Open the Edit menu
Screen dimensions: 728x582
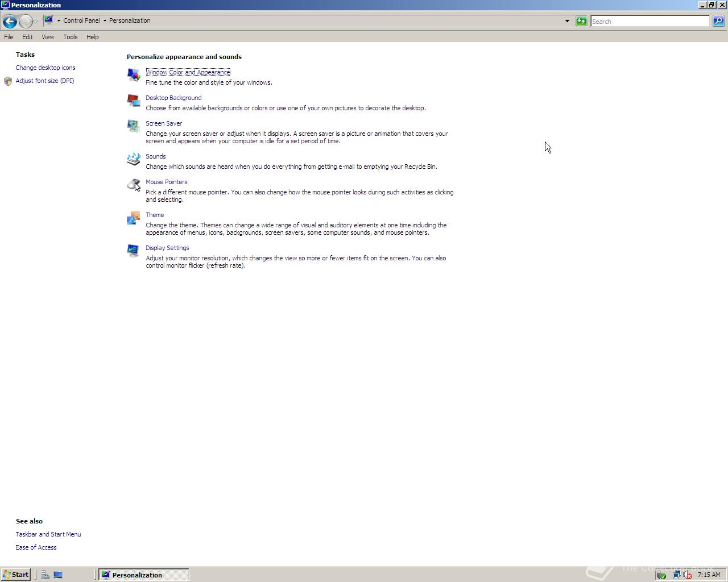click(x=27, y=37)
